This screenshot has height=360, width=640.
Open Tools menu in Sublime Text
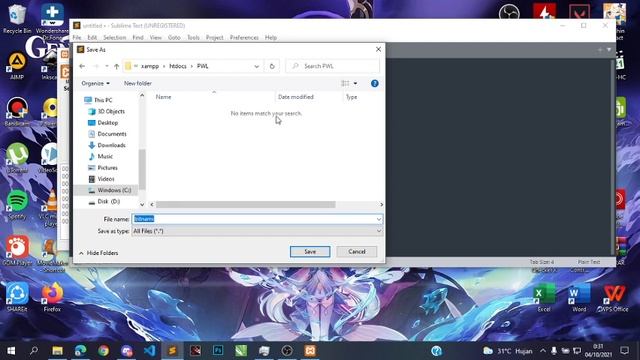(x=193, y=38)
